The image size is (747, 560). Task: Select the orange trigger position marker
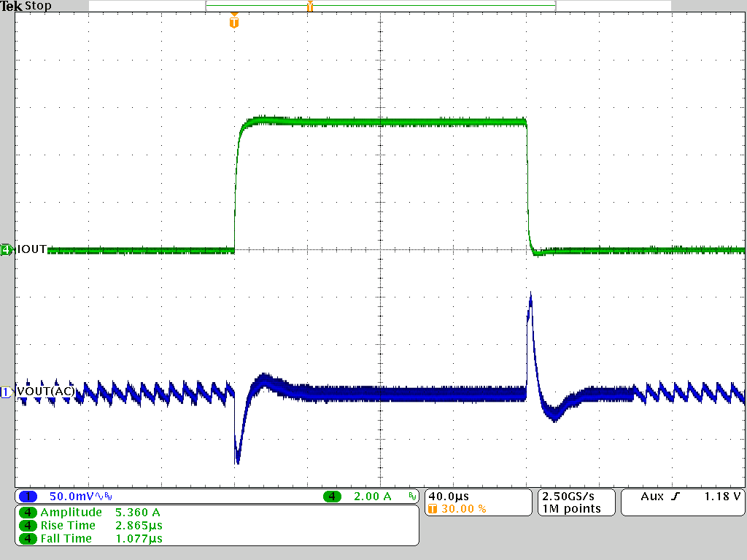coord(233,22)
